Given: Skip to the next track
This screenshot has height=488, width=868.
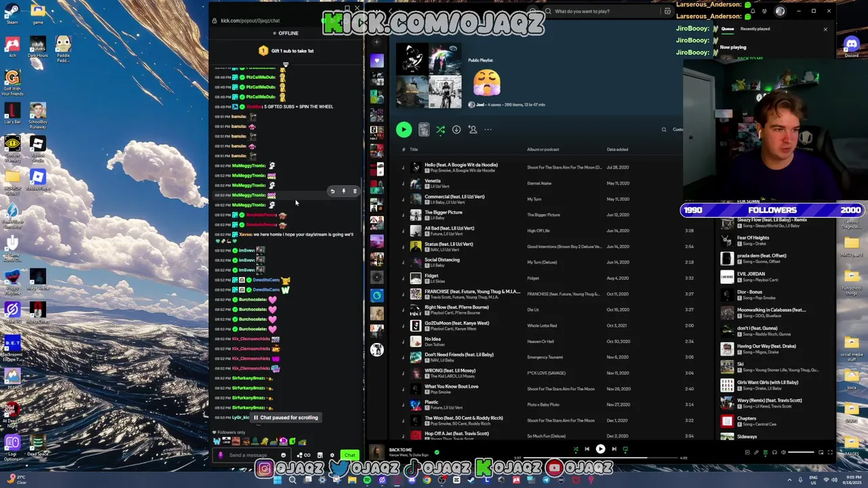Looking at the screenshot, I should (x=614, y=449).
